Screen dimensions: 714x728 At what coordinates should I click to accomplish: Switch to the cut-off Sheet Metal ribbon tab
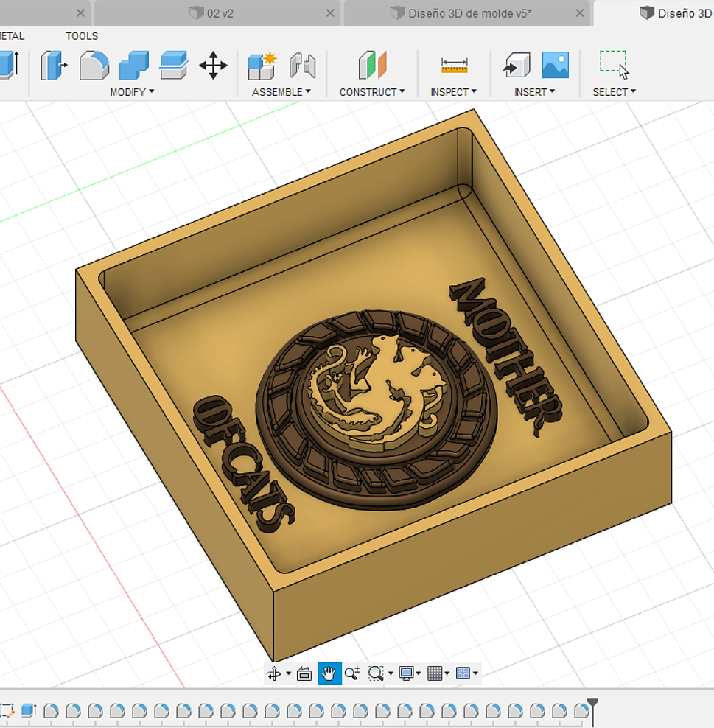(12, 36)
